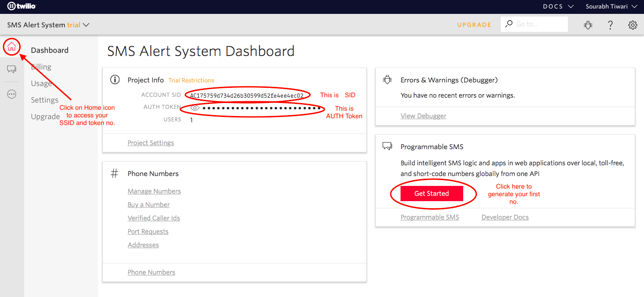Open All Products ellipsis icon in sidebar
Screen dimensions: 644x297
coord(12,94)
